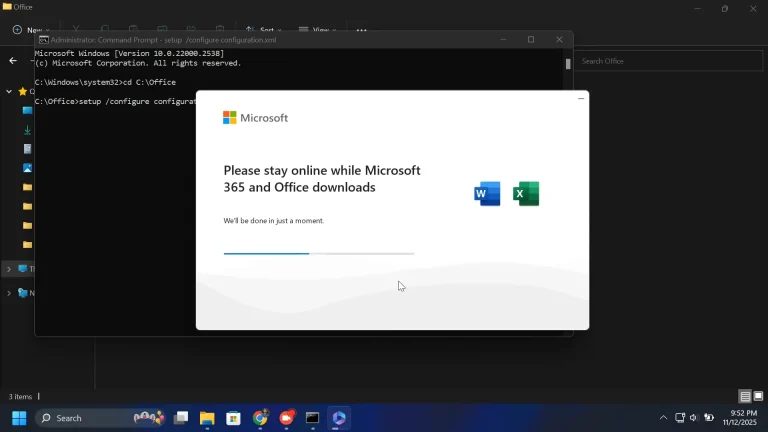Screen dimensions: 768x432
Task: Restore down the Office File Explorer window
Action: click(x=725, y=8)
